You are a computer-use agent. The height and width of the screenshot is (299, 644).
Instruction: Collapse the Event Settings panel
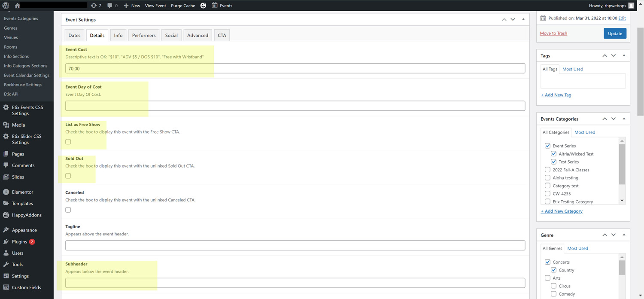click(x=523, y=19)
